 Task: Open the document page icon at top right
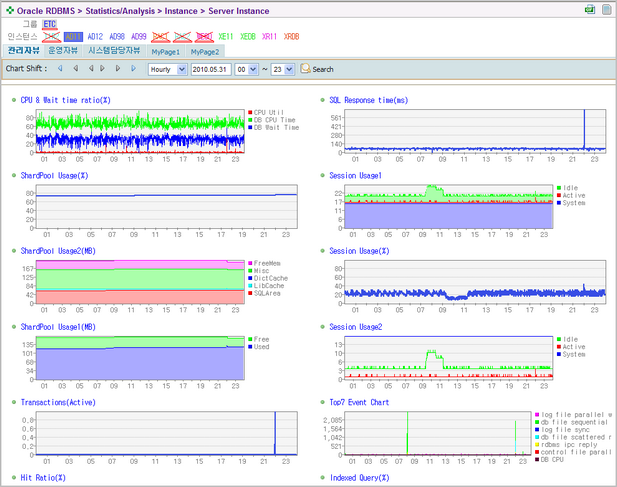(x=606, y=9)
